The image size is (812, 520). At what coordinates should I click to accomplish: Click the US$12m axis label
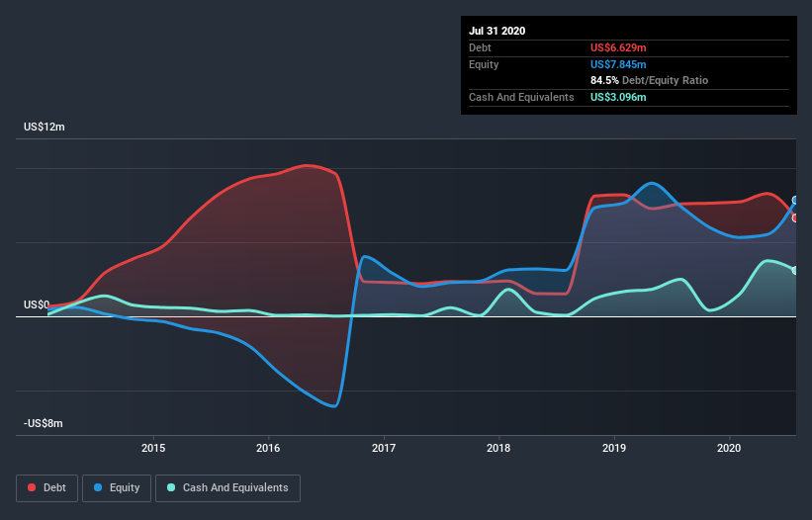pyautogui.click(x=45, y=127)
